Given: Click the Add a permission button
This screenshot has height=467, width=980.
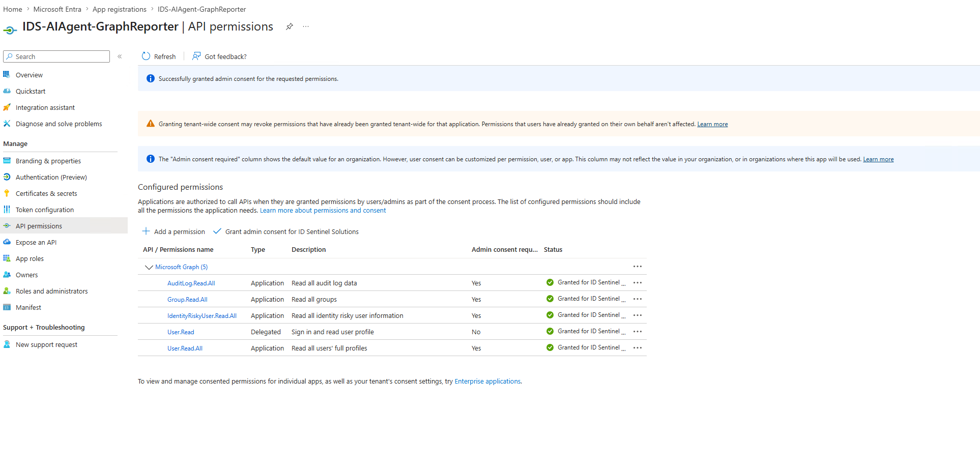Looking at the screenshot, I should pyautogui.click(x=174, y=231).
